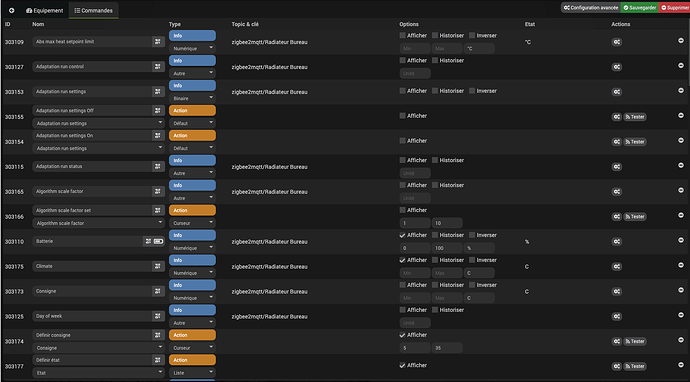Viewport: 690px width, 382px height.
Task: Click the Batterie name field
Action: pos(88,241)
